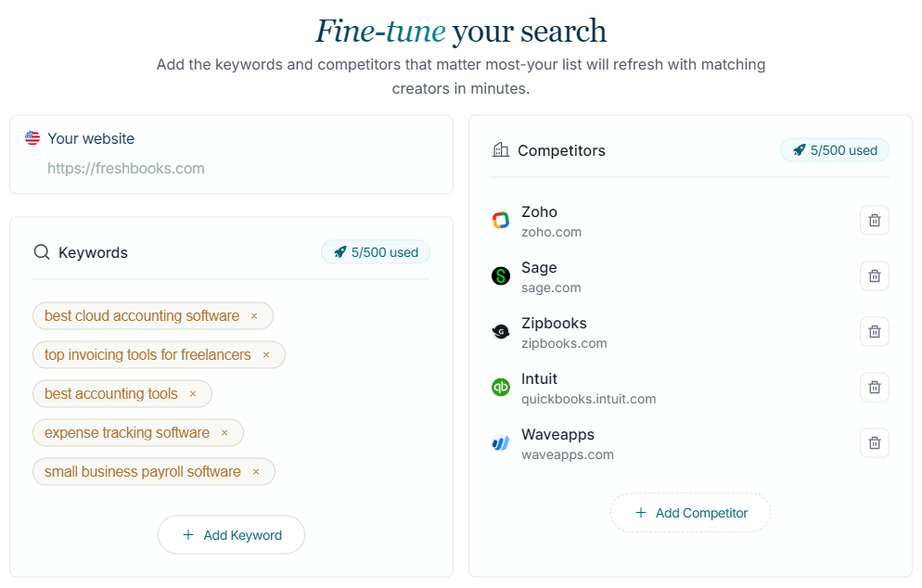This screenshot has width=922, height=588.
Task: Remove 'top invoicing tools for freelancers' tag
Action: coord(266,355)
